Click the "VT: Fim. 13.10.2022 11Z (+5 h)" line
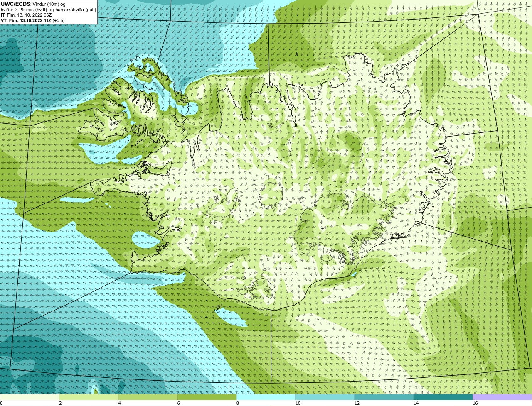532x406 pixels. (x=32, y=20)
